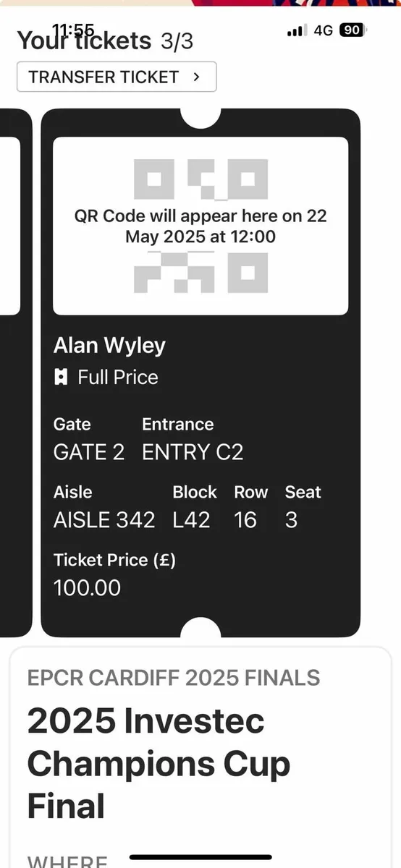Tap the Transfer Ticket button
The height and width of the screenshot is (868, 401).
pyautogui.click(x=117, y=77)
